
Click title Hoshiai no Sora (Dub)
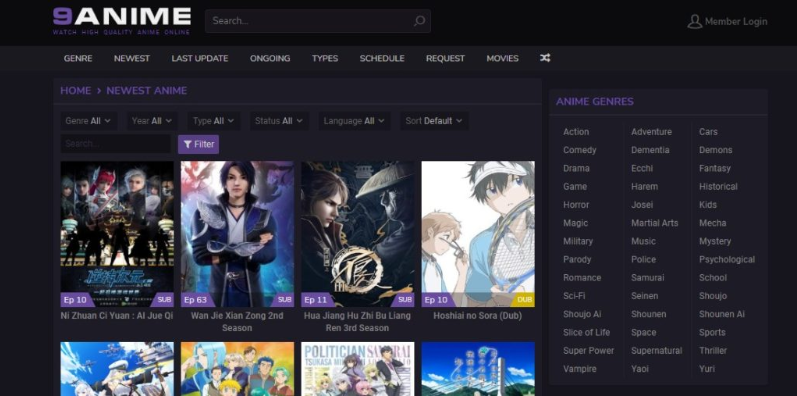tap(478, 316)
